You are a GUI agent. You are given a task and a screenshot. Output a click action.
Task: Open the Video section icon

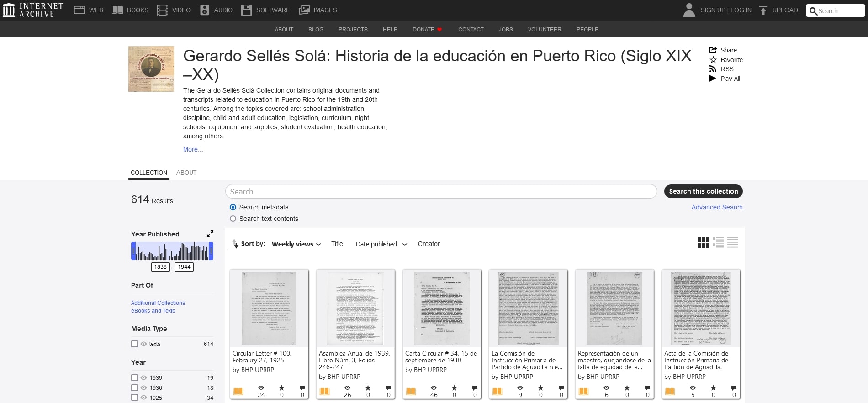(163, 10)
